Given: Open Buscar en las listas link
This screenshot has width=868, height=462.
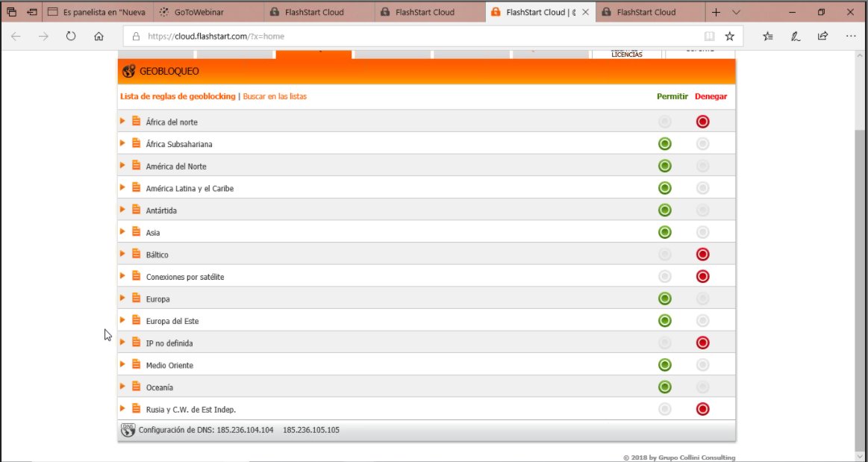Looking at the screenshot, I should pyautogui.click(x=275, y=96).
